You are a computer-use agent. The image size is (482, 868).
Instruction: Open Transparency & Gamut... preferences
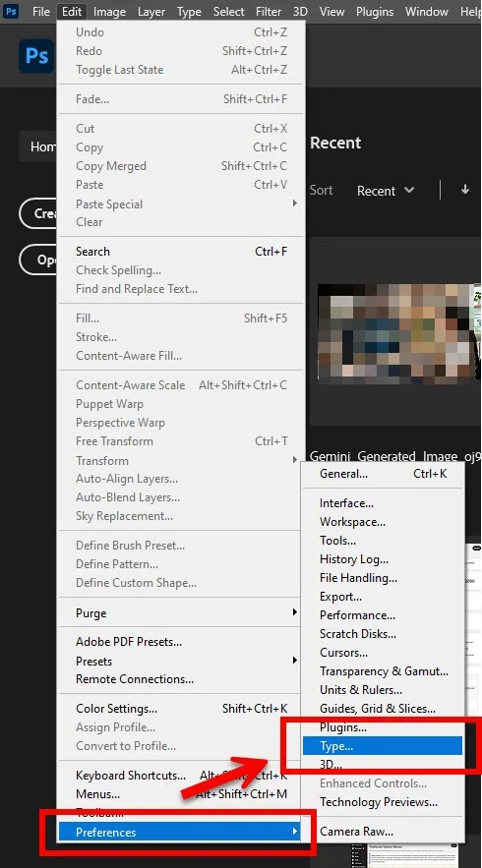[383, 671]
